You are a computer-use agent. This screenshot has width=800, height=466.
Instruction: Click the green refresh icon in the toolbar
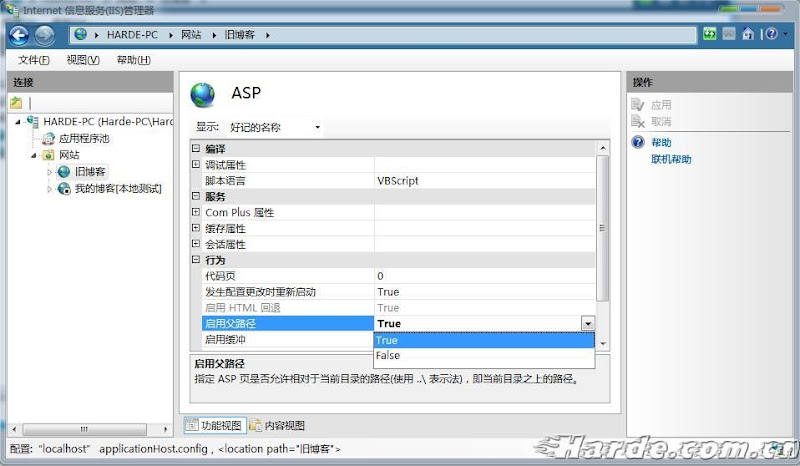[709, 34]
